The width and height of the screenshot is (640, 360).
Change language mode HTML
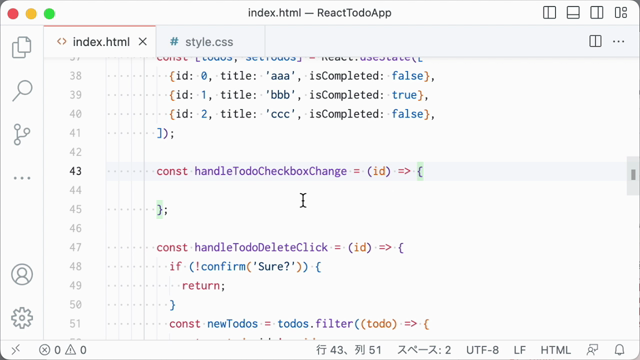pyautogui.click(x=556, y=350)
